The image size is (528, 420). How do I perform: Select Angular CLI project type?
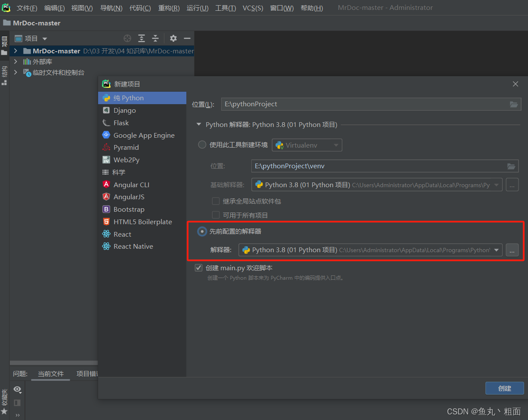[x=142, y=185]
